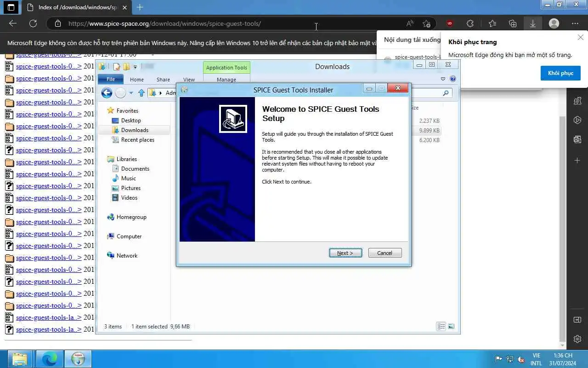Image resolution: width=588 pixels, height=368 pixels.
Task: Go back in the Edge browser
Action: click(x=13, y=23)
